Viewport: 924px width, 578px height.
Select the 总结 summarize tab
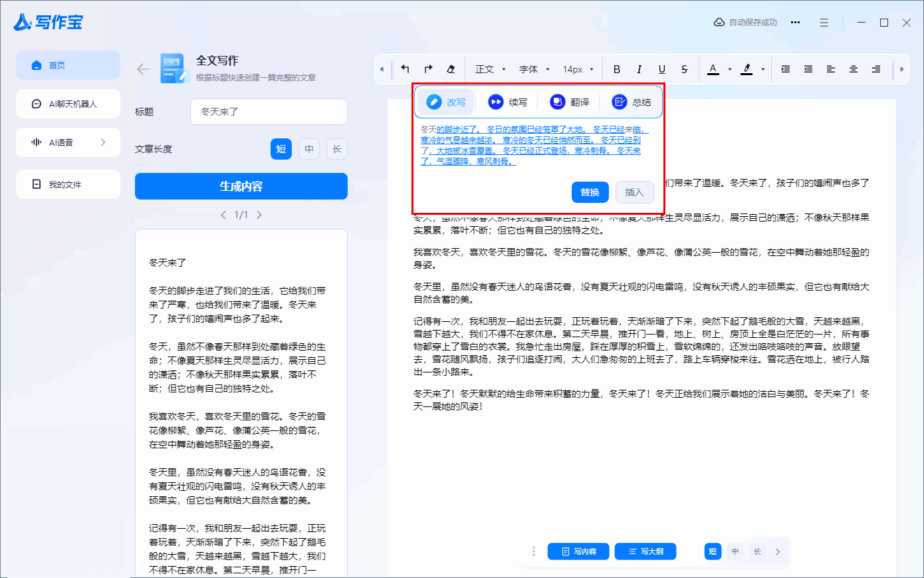632,102
